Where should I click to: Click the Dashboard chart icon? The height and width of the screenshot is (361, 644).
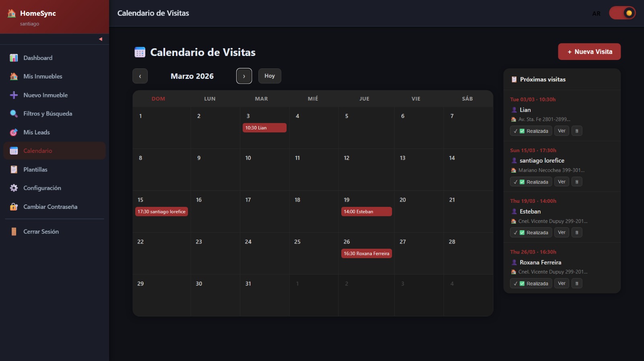[14, 58]
